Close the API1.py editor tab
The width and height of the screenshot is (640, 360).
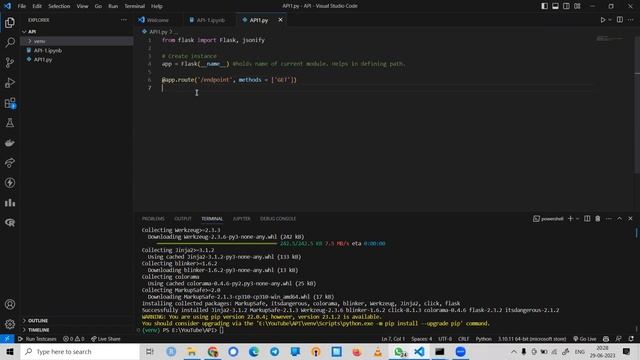click(280, 20)
